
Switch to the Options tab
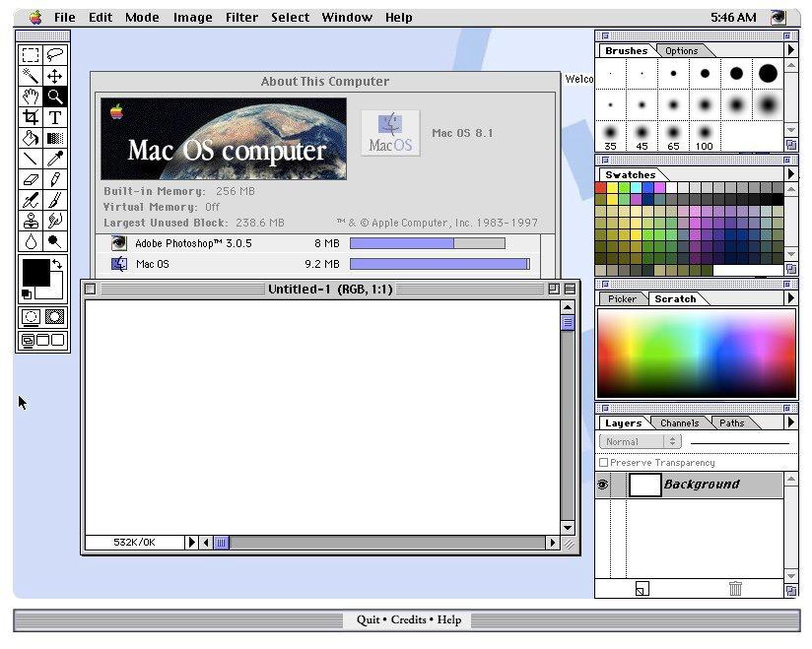(682, 51)
